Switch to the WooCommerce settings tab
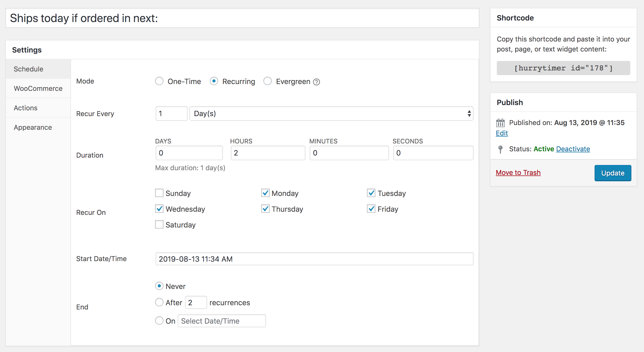Screen dimensions: 644x352 (38, 89)
